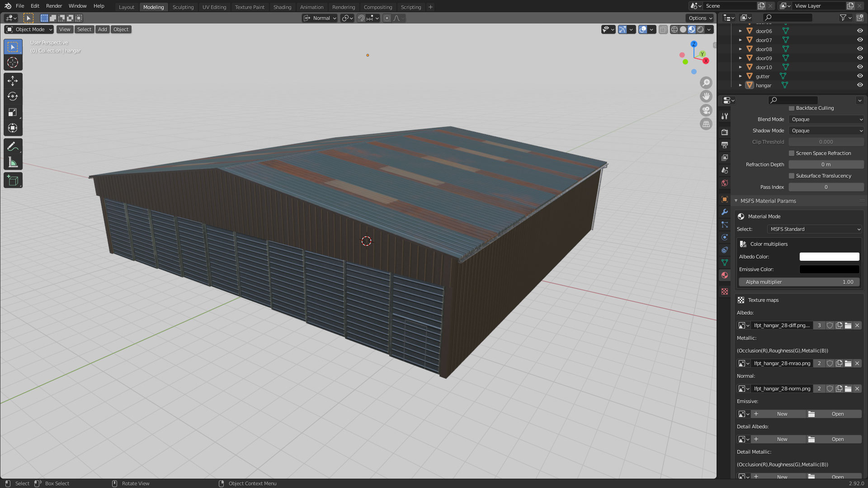Switch to the UV Editing workspace tab
This screenshot has width=868, height=488.
214,7
